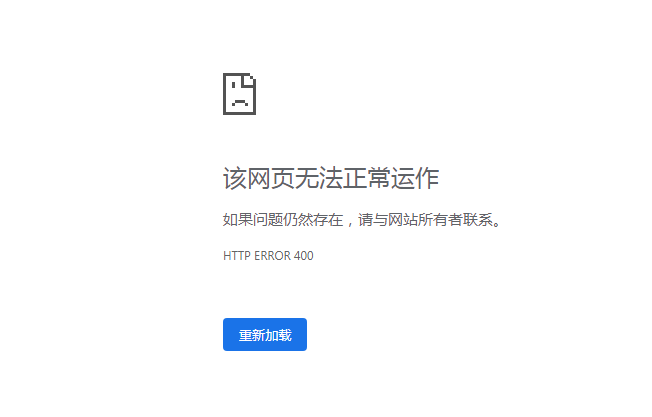Viewport: 652px width, 417px height.
Task: Click the frowning mouth on the error icon
Action: [240, 102]
